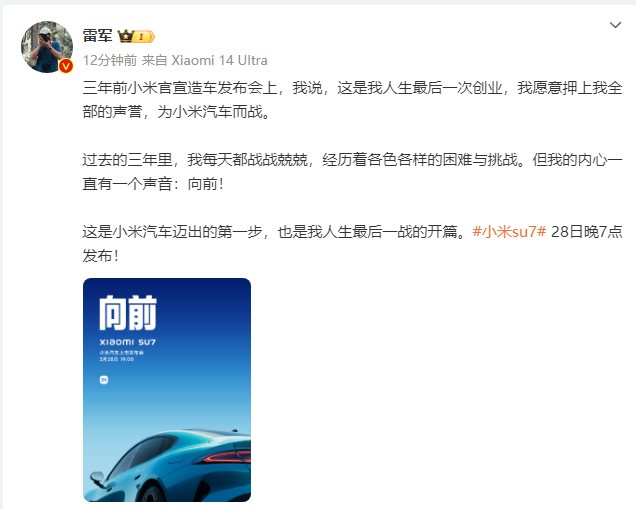
Task: Click the car's red tail light
Action: tap(227, 457)
